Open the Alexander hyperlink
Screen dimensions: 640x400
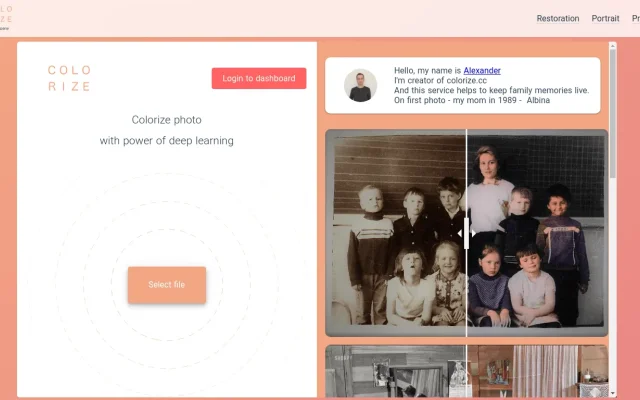pos(482,71)
